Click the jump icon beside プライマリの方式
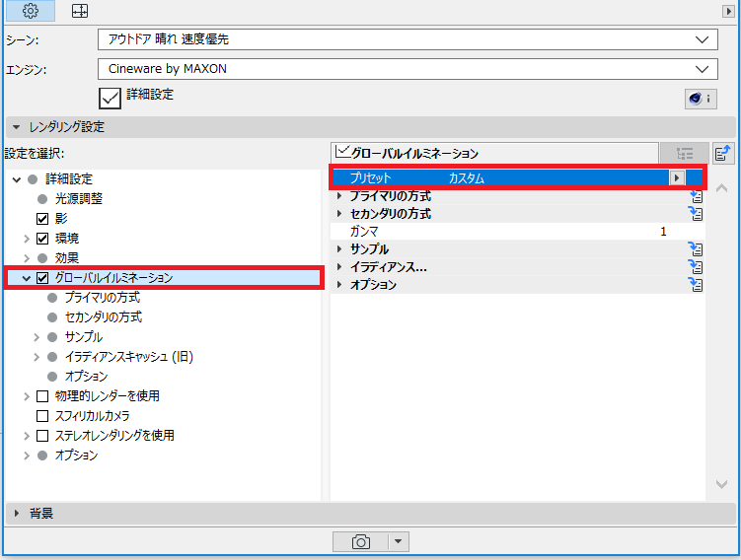 tap(696, 196)
